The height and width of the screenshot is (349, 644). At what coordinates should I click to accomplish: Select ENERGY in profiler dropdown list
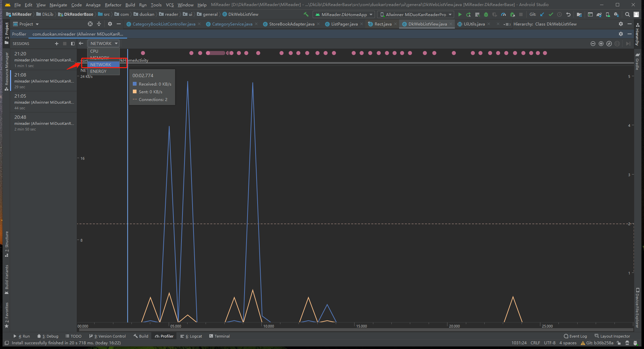pos(103,71)
